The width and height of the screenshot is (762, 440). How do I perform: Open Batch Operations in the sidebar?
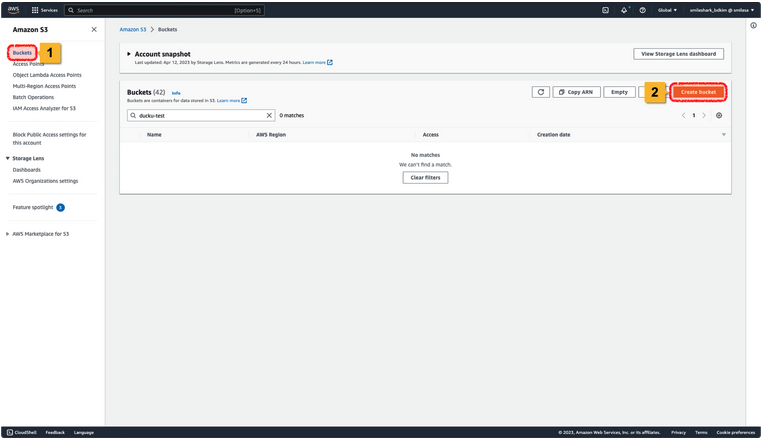(x=33, y=97)
